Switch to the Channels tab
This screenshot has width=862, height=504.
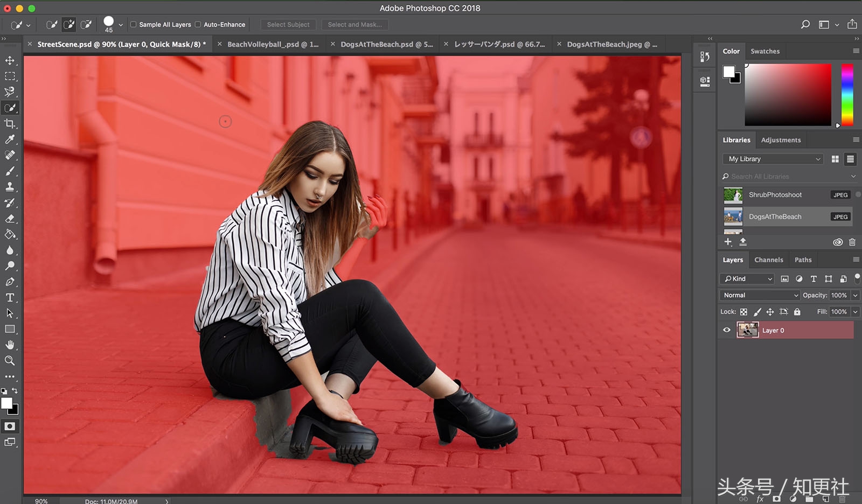768,260
